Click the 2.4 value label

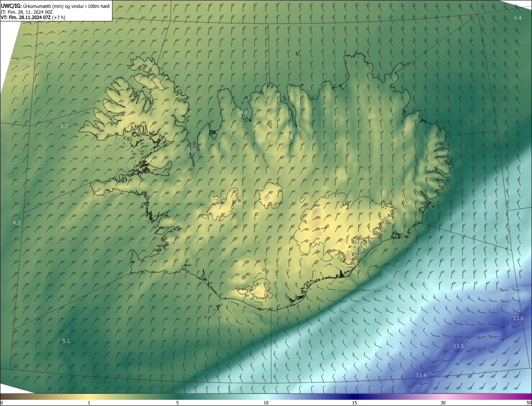tap(372, 116)
